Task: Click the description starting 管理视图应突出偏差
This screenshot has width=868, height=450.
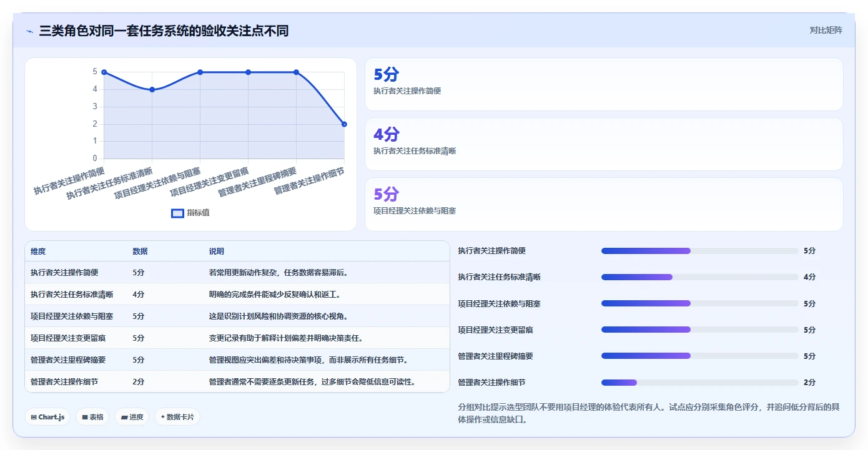Action: [308, 360]
